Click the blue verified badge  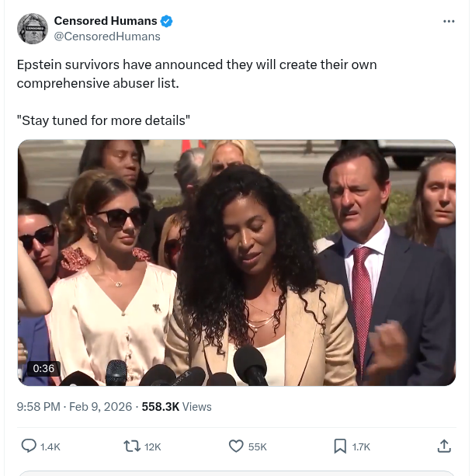pyautogui.click(x=168, y=21)
